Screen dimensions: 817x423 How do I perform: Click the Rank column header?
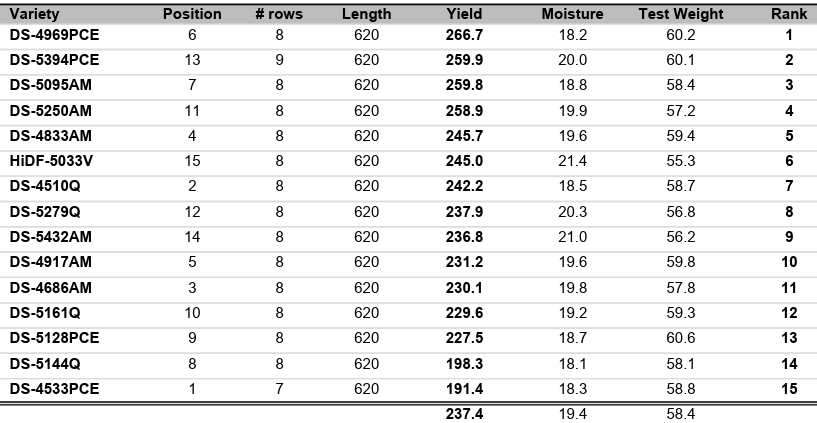(x=783, y=15)
